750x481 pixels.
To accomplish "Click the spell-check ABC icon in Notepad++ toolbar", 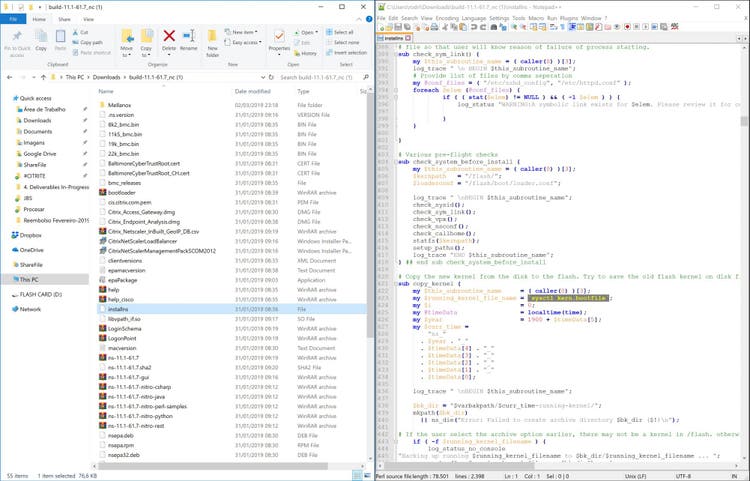I will (x=674, y=27).
